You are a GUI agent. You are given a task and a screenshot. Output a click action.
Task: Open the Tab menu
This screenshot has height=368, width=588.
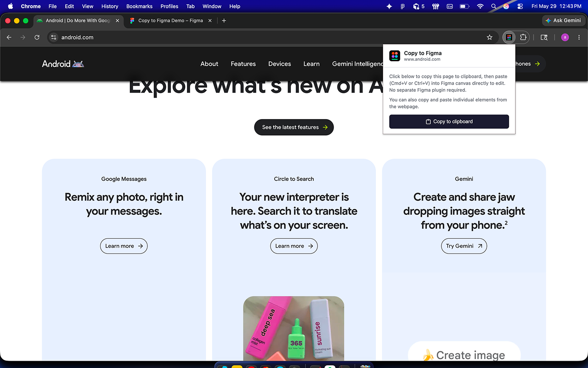[190, 6]
